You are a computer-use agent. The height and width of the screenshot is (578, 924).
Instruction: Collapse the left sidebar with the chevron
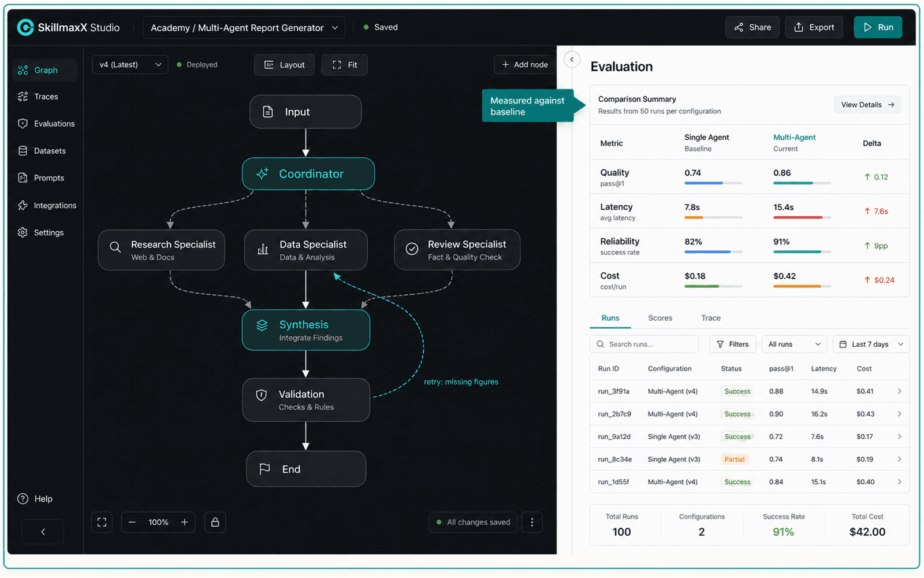[43, 532]
